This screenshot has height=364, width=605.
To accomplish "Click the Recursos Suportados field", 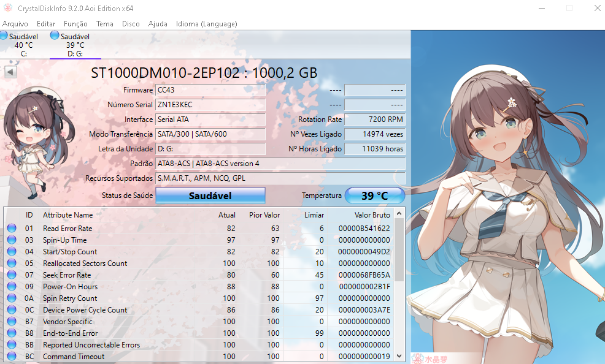I will pyautogui.click(x=280, y=178).
